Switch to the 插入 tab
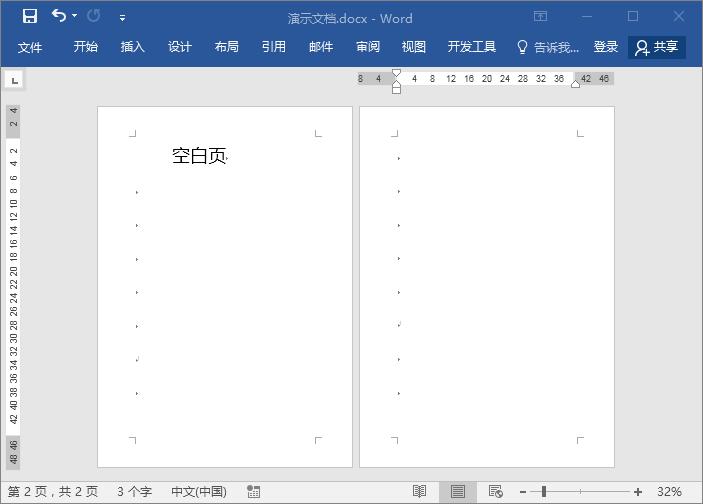Viewport: 703px width, 504px height. [x=132, y=47]
